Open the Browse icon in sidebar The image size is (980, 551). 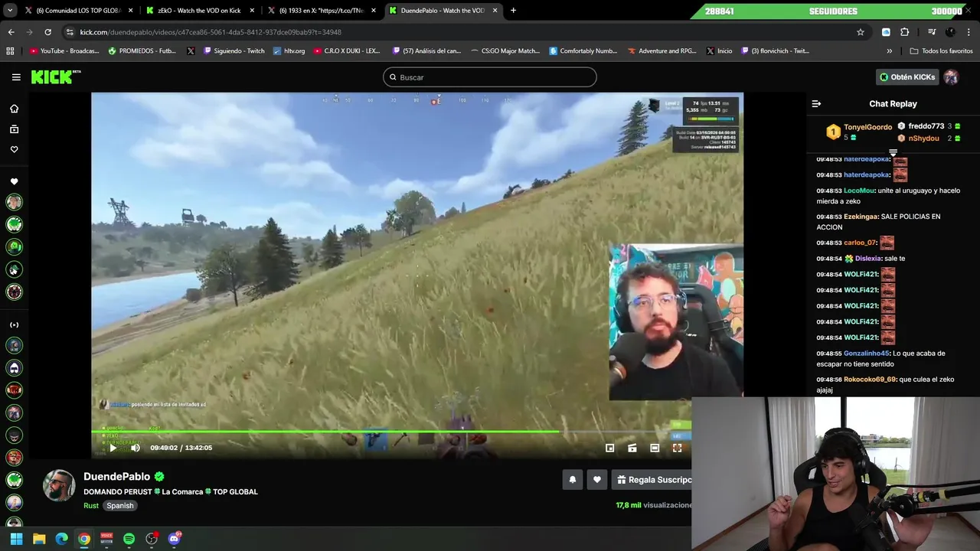point(14,129)
